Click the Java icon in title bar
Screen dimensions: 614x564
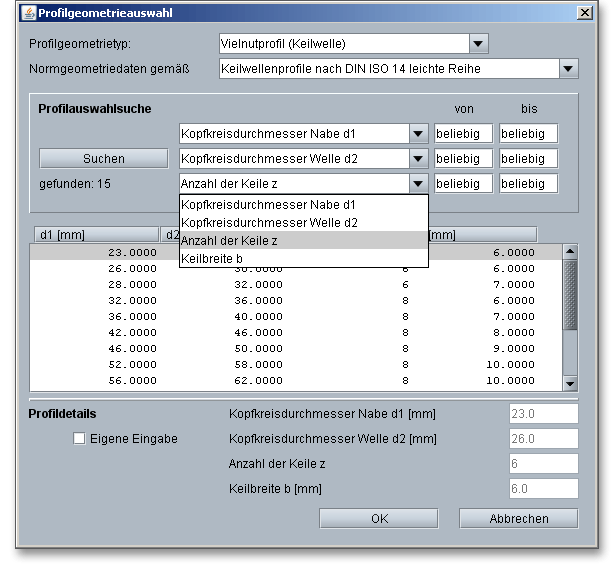27,13
